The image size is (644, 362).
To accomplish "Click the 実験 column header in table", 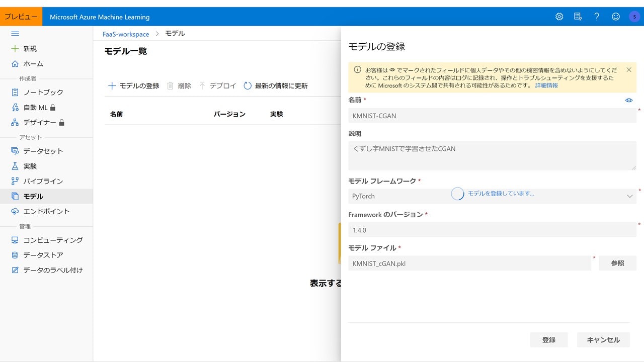I will pyautogui.click(x=276, y=114).
